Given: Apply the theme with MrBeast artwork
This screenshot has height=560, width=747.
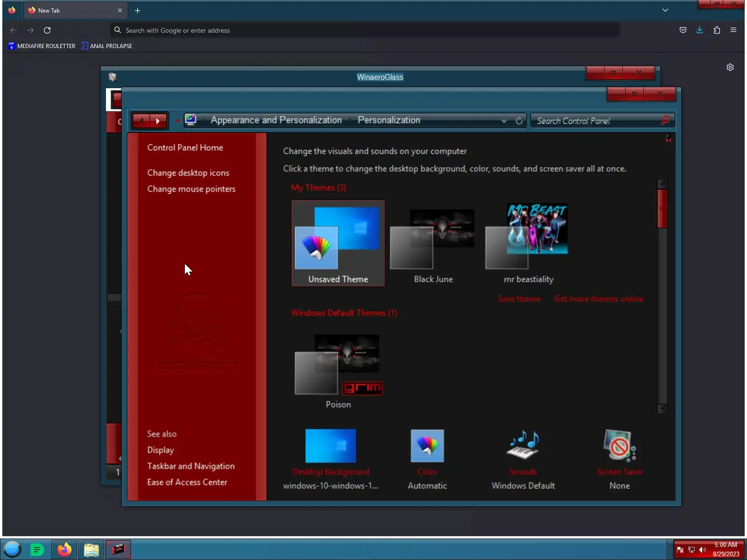Looking at the screenshot, I should coord(529,243).
